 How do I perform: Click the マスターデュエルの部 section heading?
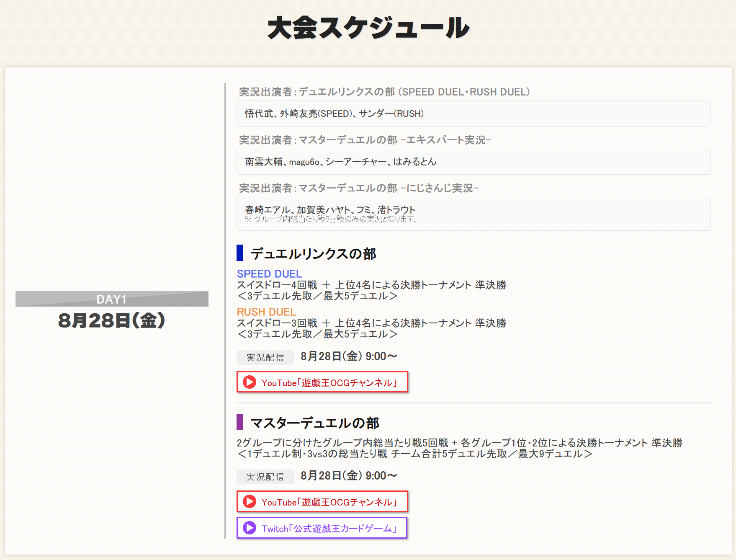tap(315, 423)
